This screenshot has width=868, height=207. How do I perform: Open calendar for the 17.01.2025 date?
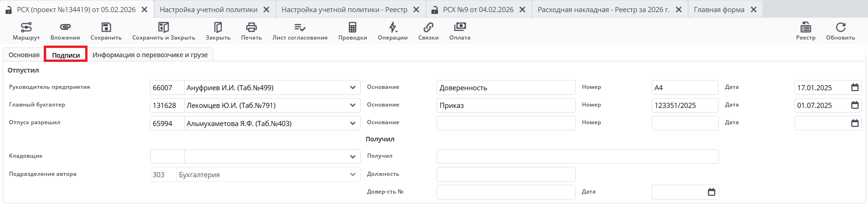coord(855,87)
